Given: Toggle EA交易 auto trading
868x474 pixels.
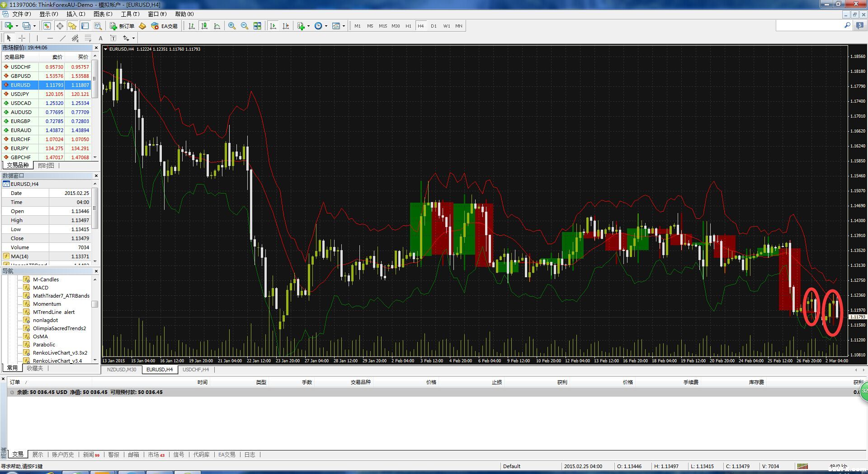Looking at the screenshot, I should click(165, 26).
